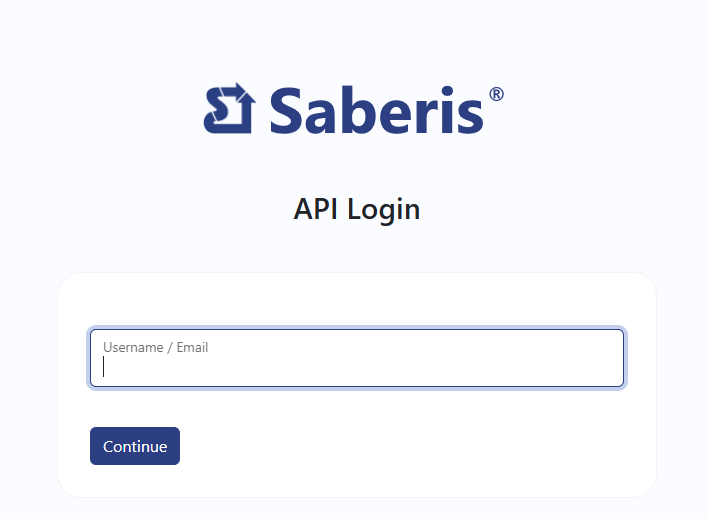The height and width of the screenshot is (519, 709).
Task: Click the capital S of Saberis
Action: [x=288, y=110]
